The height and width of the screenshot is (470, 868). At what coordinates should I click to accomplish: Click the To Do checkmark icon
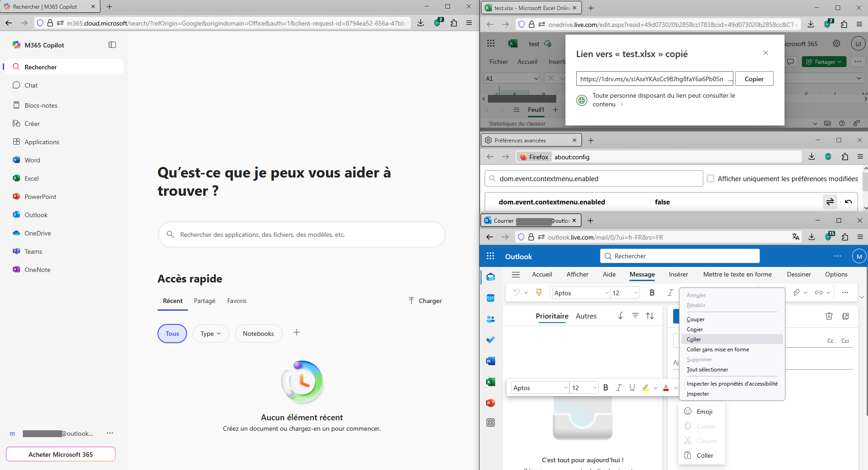tap(491, 340)
